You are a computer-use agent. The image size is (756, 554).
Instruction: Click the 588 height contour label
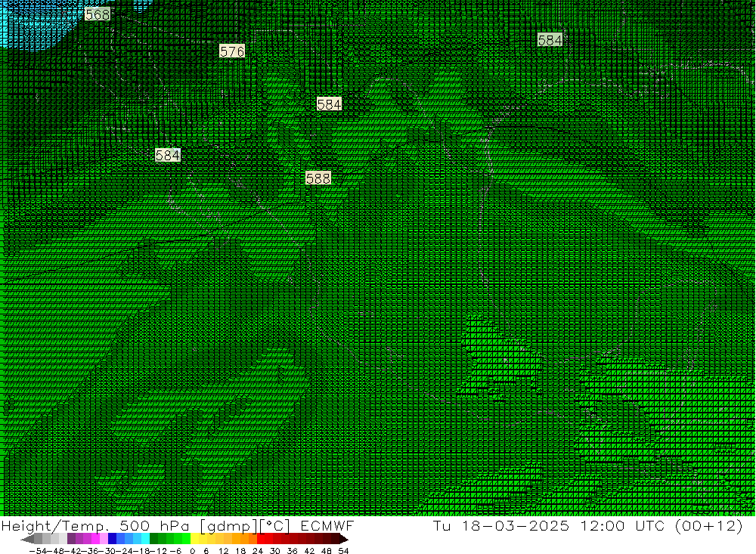pos(318,178)
